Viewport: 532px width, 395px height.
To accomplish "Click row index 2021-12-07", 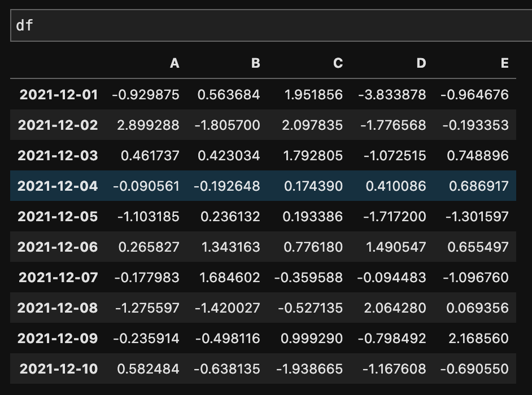I will [58, 278].
